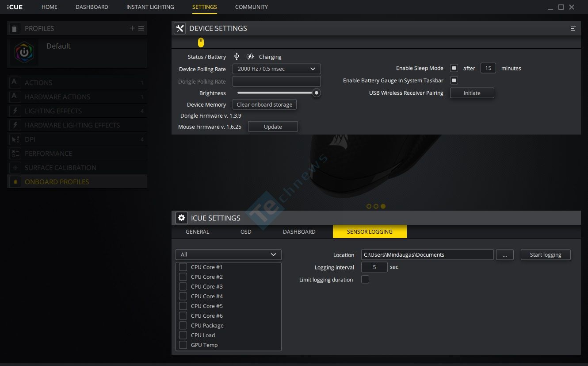
Task: Check GPU Temp sensor
Action: (x=183, y=345)
